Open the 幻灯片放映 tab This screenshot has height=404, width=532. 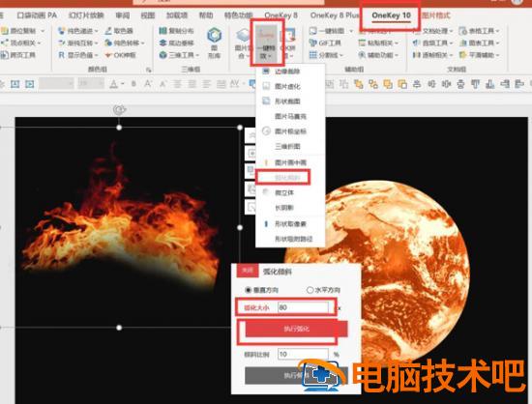point(86,15)
